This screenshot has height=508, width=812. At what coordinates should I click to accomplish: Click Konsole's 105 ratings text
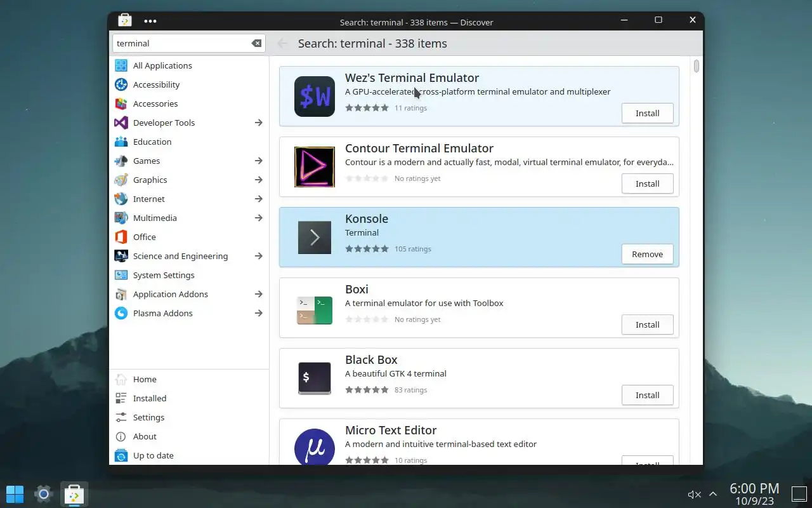[x=412, y=249]
